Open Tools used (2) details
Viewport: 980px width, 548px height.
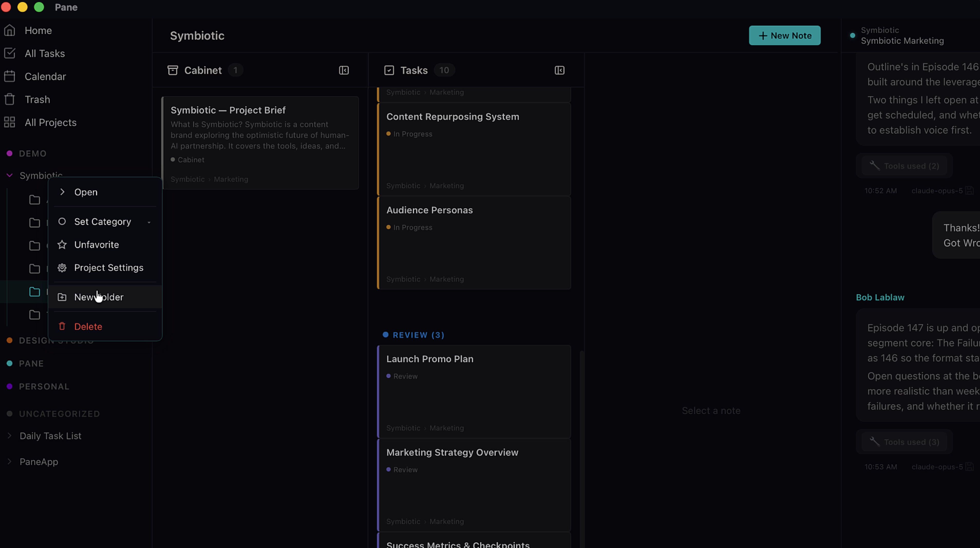904,166
